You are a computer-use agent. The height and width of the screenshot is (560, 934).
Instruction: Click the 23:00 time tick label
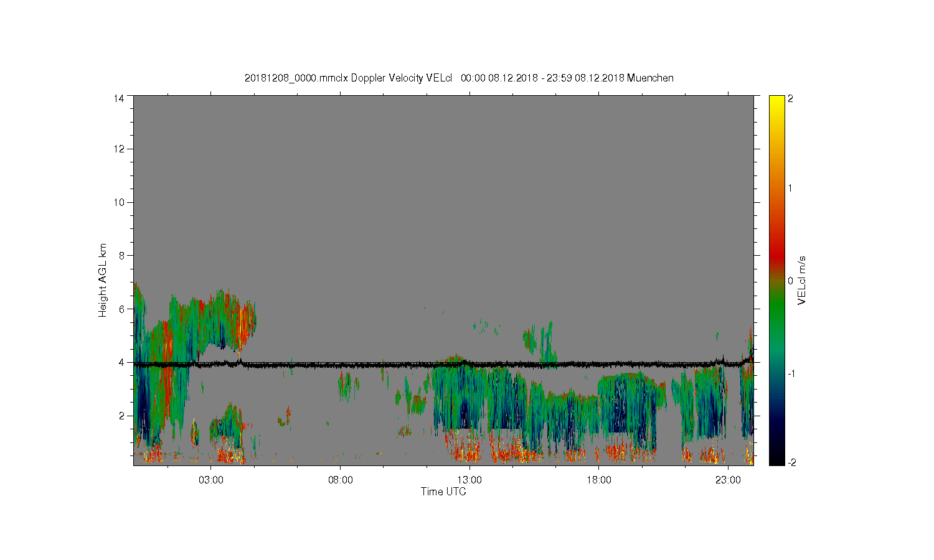click(728, 480)
